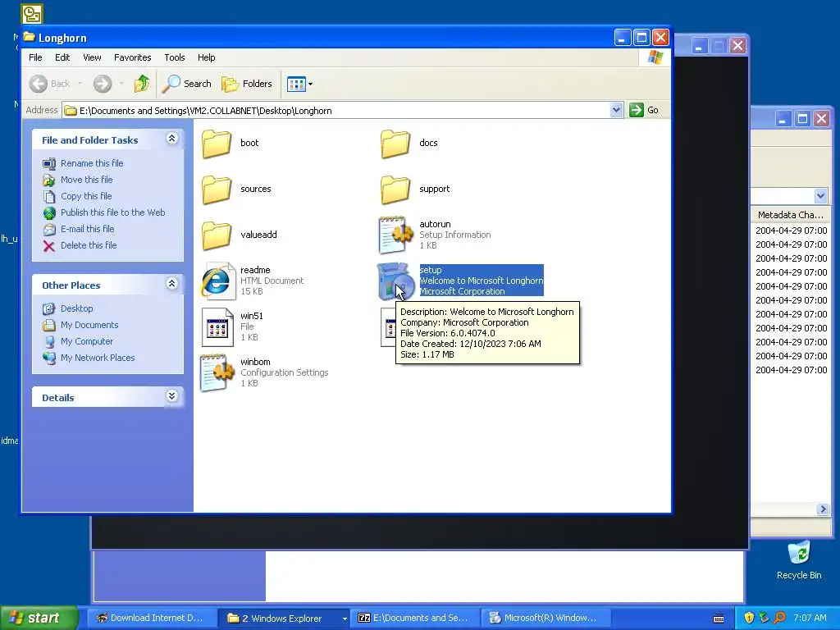
Task: Open the Views dropdown button
Action: [300, 84]
